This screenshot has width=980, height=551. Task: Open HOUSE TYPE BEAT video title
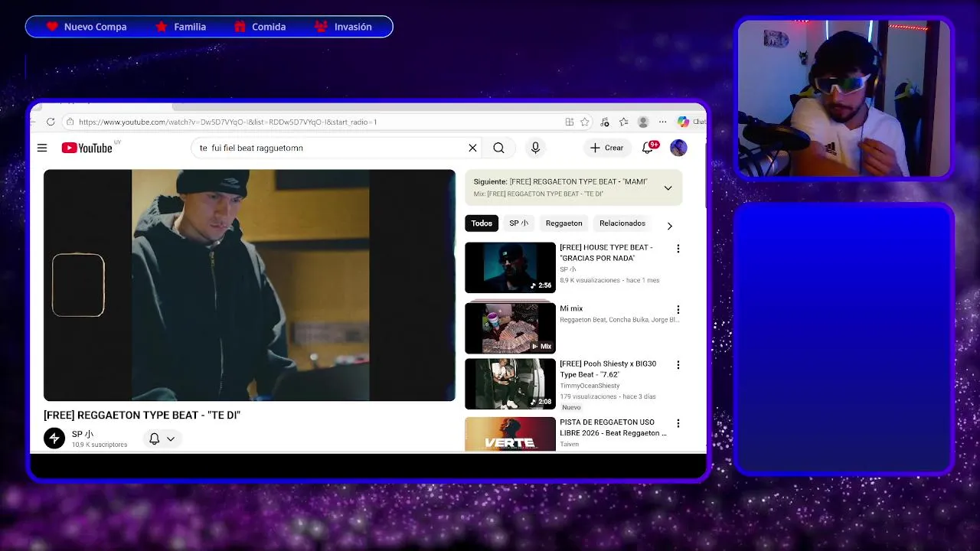point(606,253)
